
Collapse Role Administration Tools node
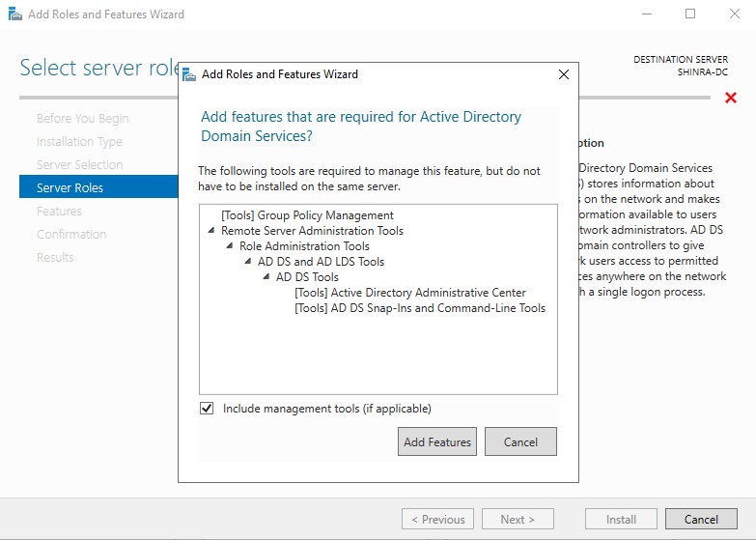[230, 246]
